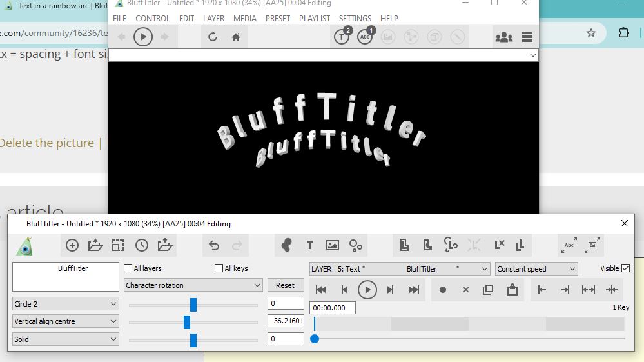
Task: Enable the All keys checkbox
Action: pos(219,268)
